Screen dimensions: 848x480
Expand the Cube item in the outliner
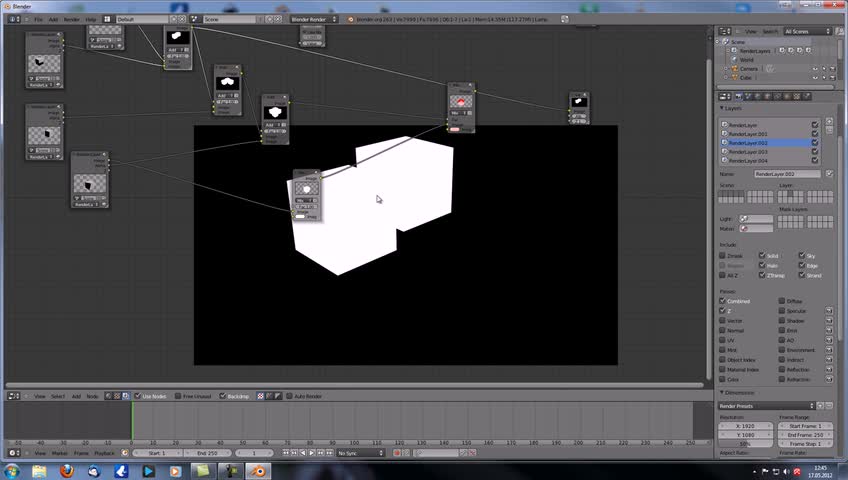726,78
